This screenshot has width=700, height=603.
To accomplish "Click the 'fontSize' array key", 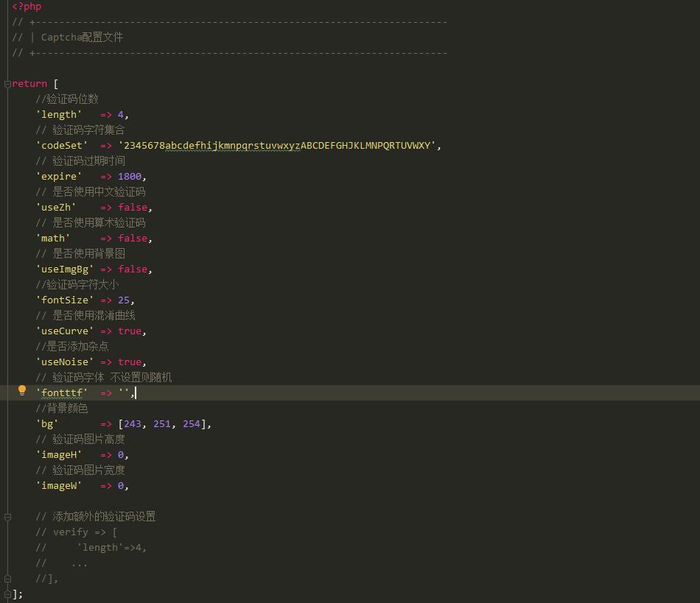I will pyautogui.click(x=65, y=300).
